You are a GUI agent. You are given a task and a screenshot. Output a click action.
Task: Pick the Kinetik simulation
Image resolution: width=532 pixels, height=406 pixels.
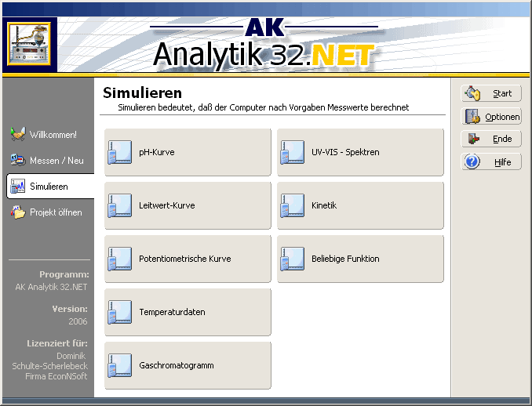click(360, 205)
